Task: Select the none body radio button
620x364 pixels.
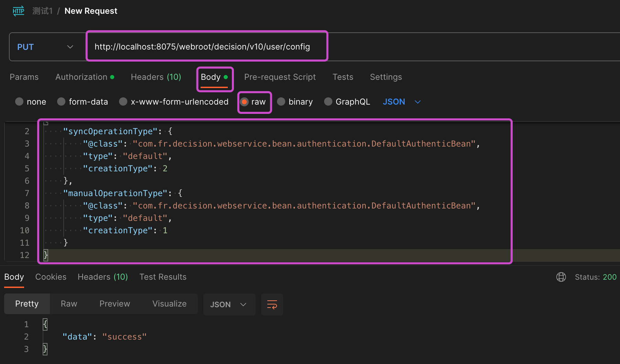Action: click(20, 102)
